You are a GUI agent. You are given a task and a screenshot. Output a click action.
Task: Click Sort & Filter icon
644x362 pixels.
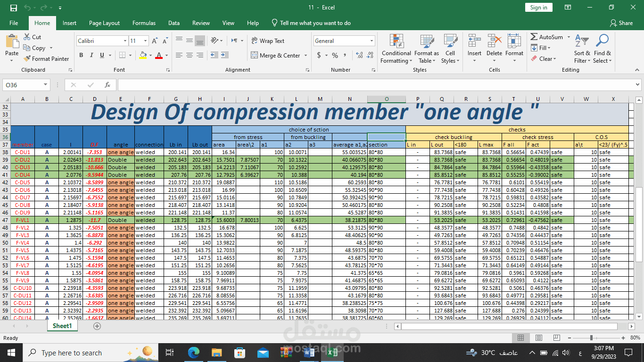click(582, 41)
